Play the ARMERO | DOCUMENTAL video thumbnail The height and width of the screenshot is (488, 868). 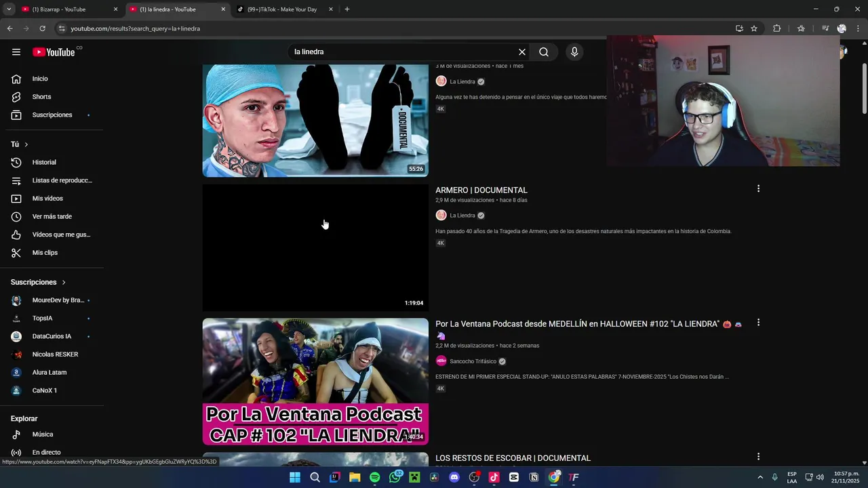(x=315, y=247)
